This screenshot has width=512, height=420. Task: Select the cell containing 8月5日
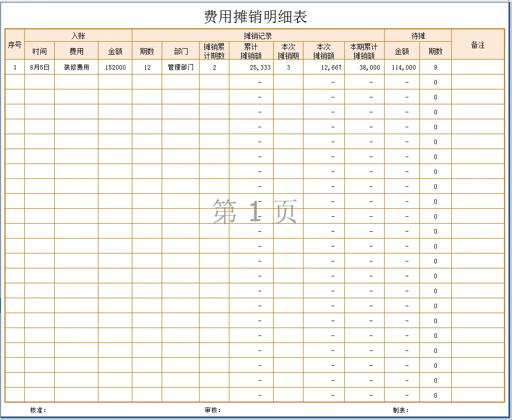point(39,67)
